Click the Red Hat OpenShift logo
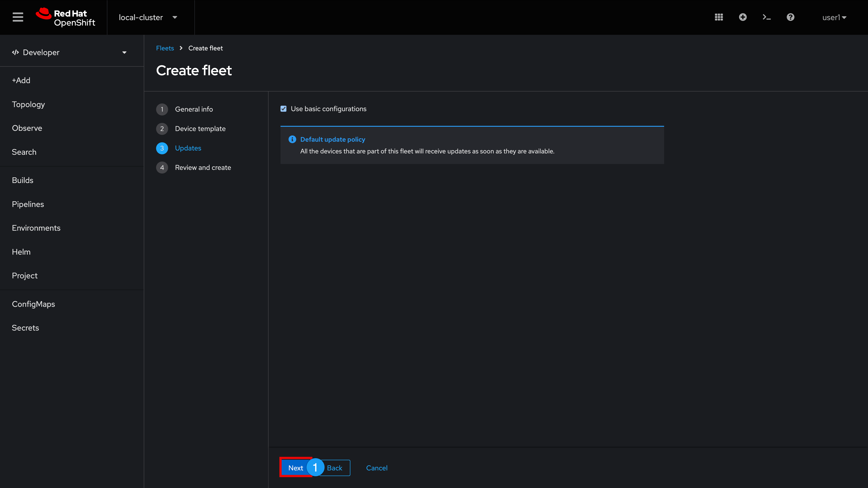Viewport: 868px width, 488px height. 66,17
